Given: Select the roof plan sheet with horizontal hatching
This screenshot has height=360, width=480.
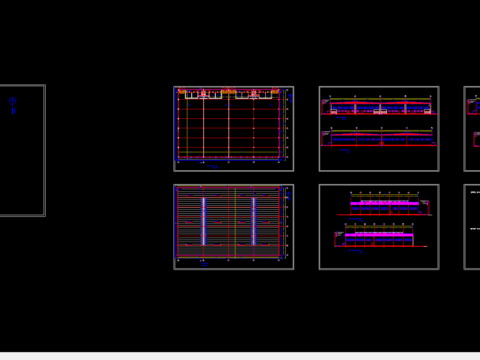Looking at the screenshot, I should 234,227.
